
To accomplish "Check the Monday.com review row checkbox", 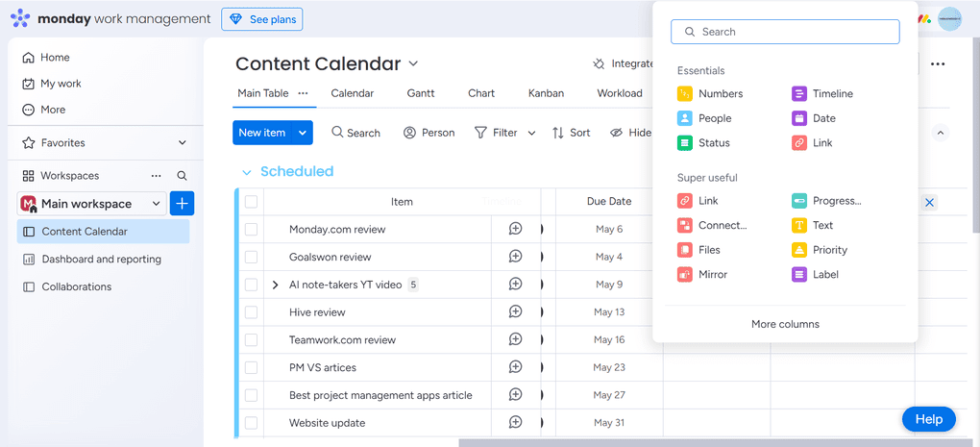I will point(251,230).
